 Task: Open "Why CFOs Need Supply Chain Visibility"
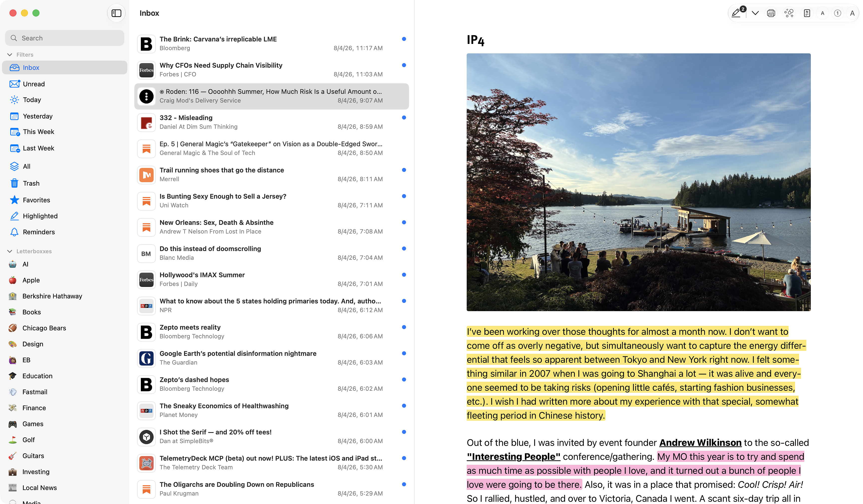point(272,70)
